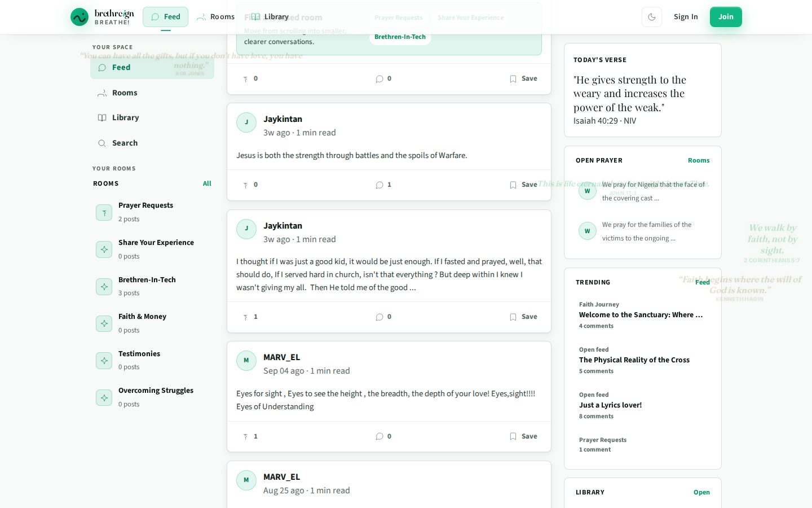Open the Brethren-In-Tech room icon

[x=104, y=287]
